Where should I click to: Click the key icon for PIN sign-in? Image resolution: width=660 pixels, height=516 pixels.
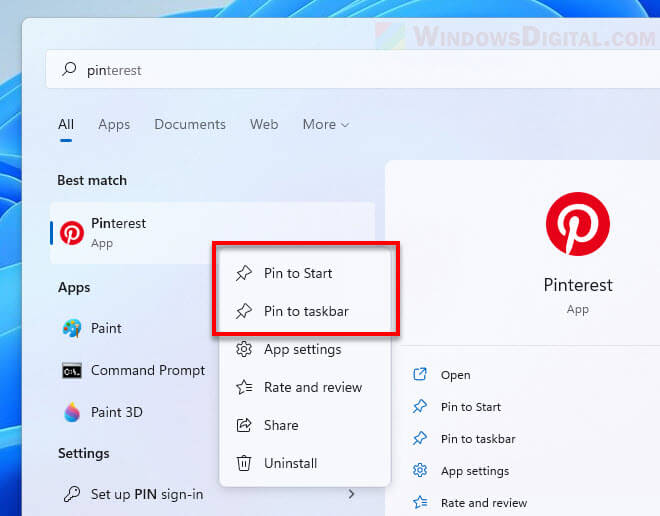72,494
